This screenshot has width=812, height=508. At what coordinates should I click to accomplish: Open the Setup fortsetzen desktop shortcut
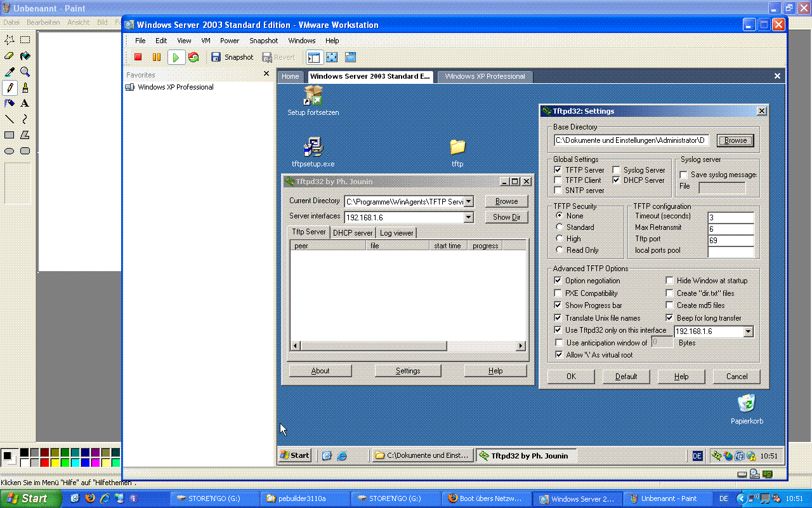click(313, 101)
